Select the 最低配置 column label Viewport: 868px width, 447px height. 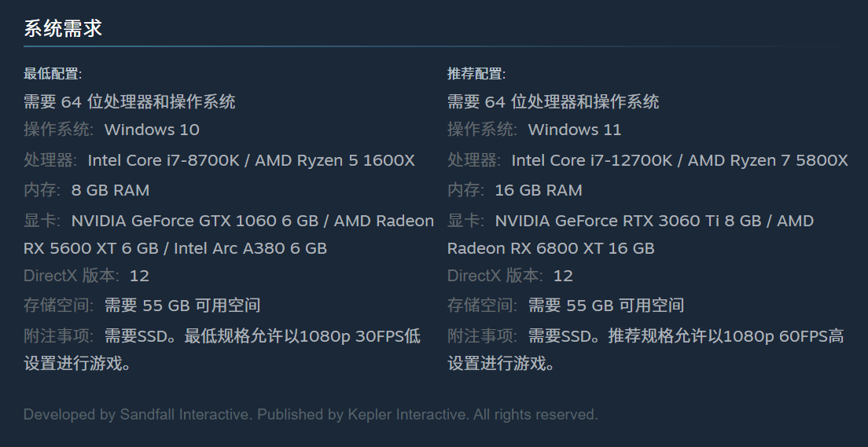click(x=53, y=74)
